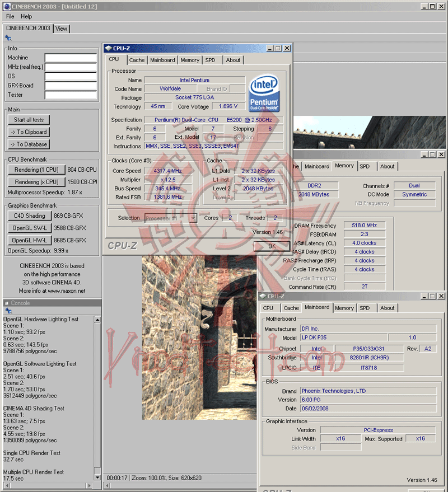Run Rendering (x CPU) benchmark
448x492 pixels.
[36, 182]
